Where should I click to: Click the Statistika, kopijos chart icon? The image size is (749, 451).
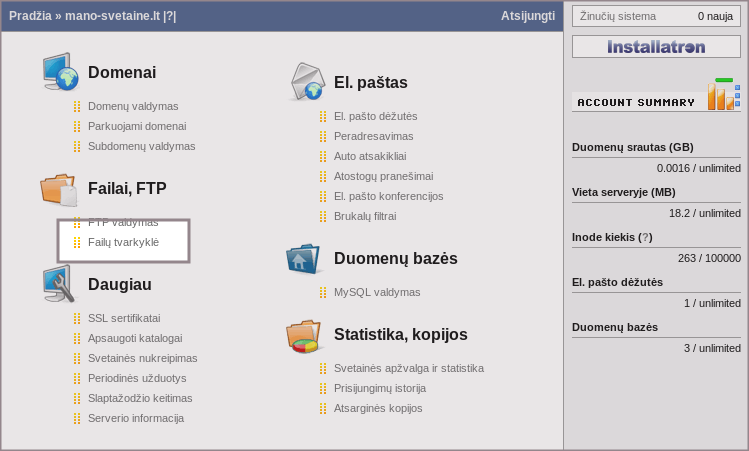tap(304, 335)
